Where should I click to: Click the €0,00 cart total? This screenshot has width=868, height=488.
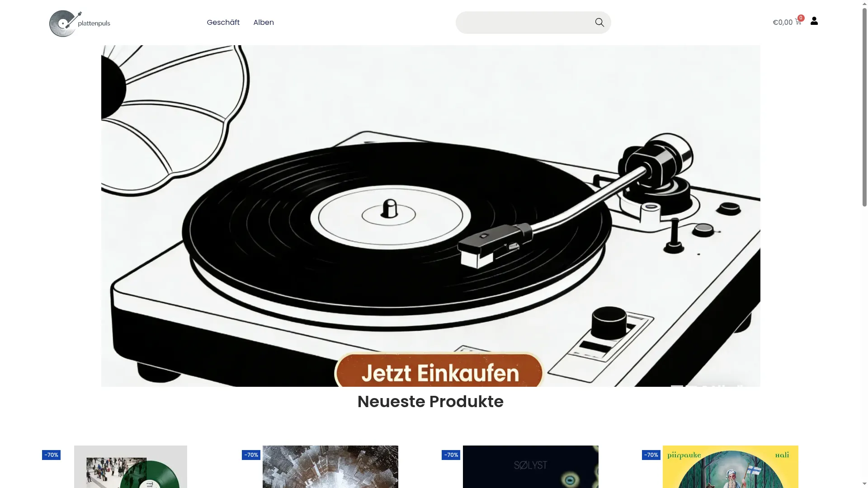point(783,23)
